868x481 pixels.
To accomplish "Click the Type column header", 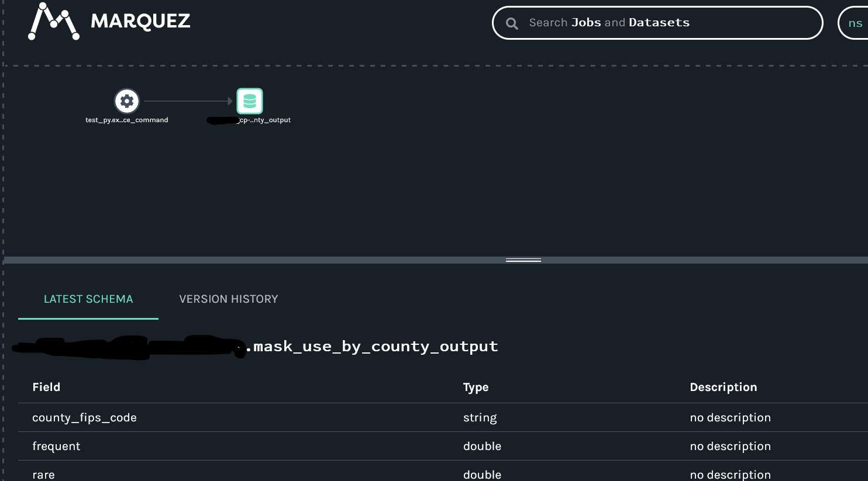I will click(x=475, y=387).
